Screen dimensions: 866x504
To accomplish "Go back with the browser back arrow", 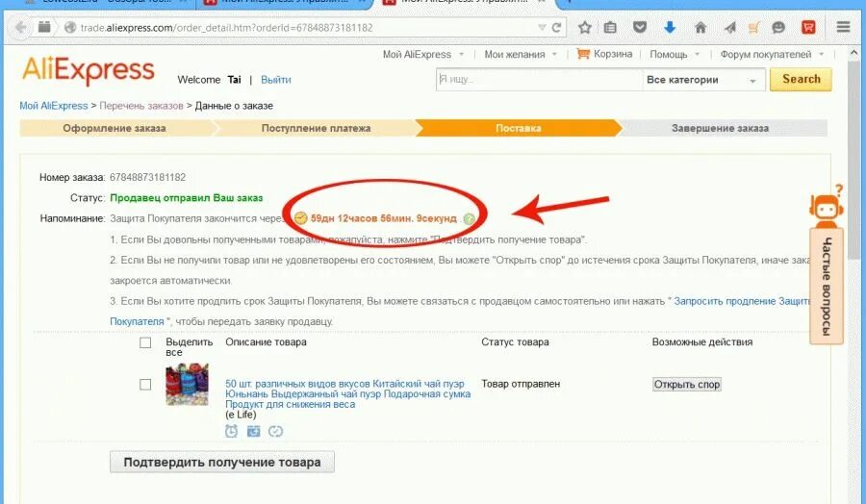I will tap(20, 28).
